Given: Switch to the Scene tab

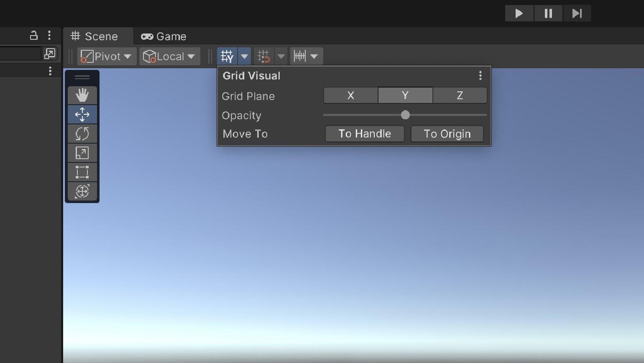Looking at the screenshot, I should point(95,36).
